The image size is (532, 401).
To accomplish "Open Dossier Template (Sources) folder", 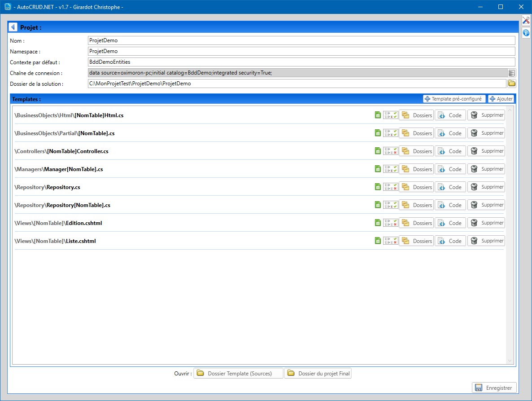I will coord(238,374).
